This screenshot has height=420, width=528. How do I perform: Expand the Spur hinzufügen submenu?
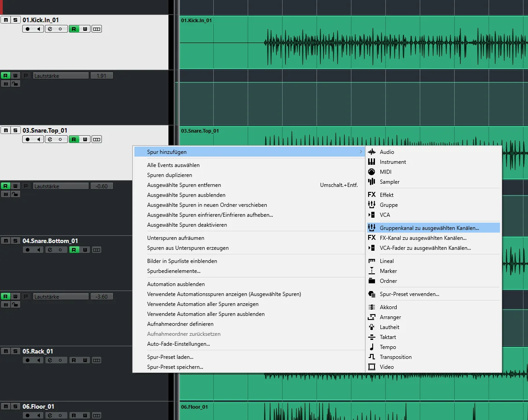point(249,152)
